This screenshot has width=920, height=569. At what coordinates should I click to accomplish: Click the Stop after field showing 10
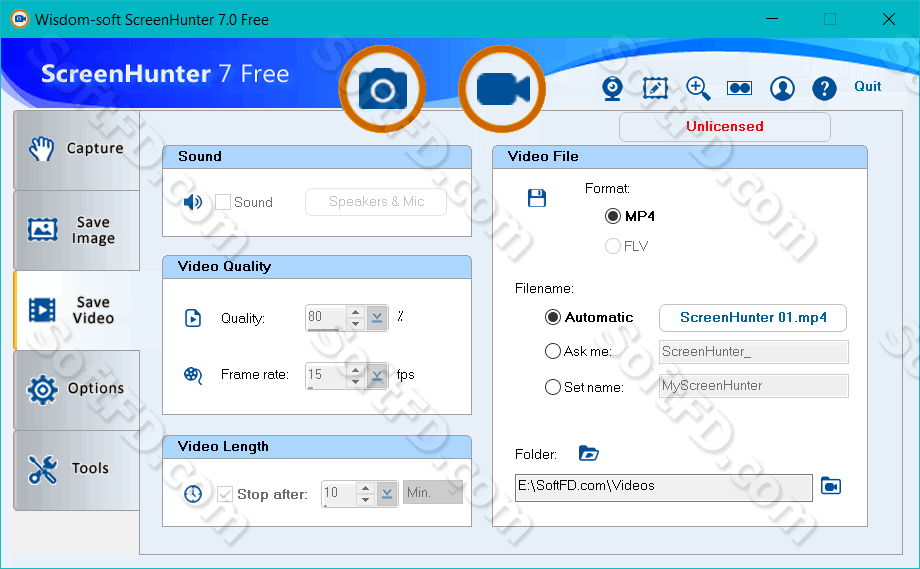[x=339, y=493]
